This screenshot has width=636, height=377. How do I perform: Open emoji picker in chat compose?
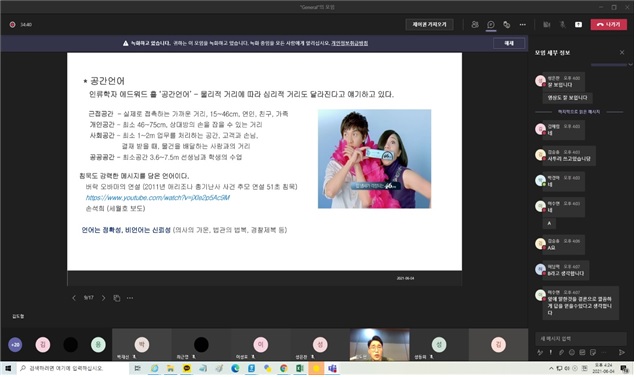(572, 352)
